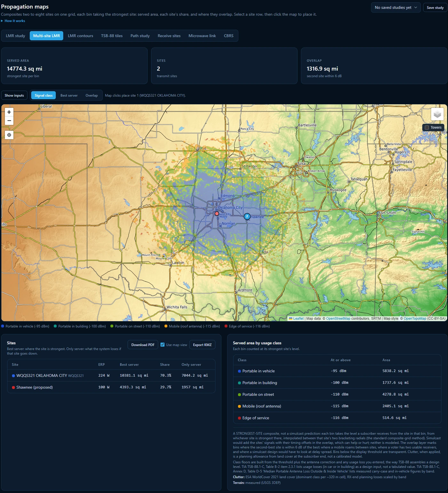This screenshot has width=448, height=493.
Task: Select the red Oklahoma City site marker
Action: [217, 213]
